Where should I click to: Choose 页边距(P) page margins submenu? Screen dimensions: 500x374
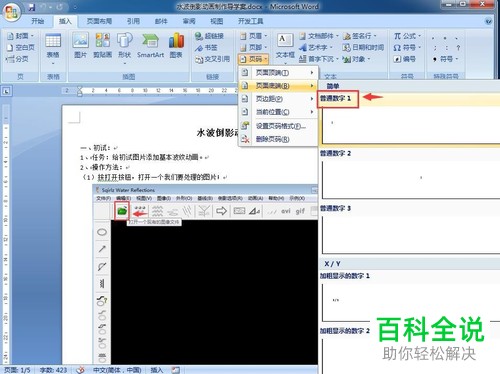278,99
